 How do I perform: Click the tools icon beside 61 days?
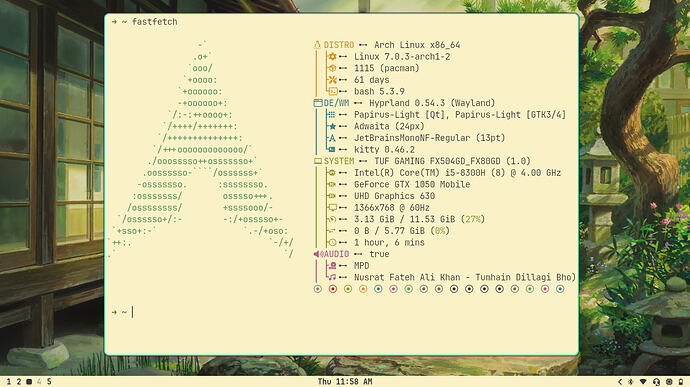coord(332,80)
